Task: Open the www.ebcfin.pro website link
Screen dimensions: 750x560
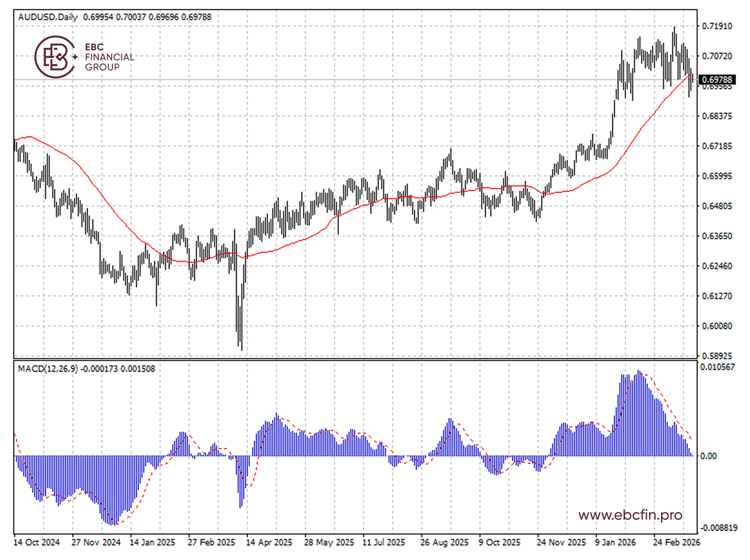Action: pos(630,515)
